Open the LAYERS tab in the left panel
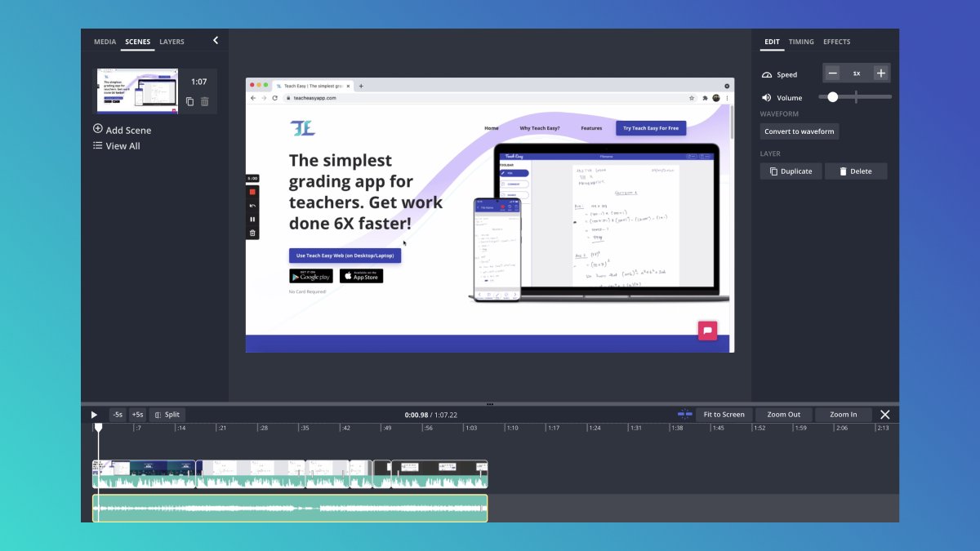 [x=171, y=42]
